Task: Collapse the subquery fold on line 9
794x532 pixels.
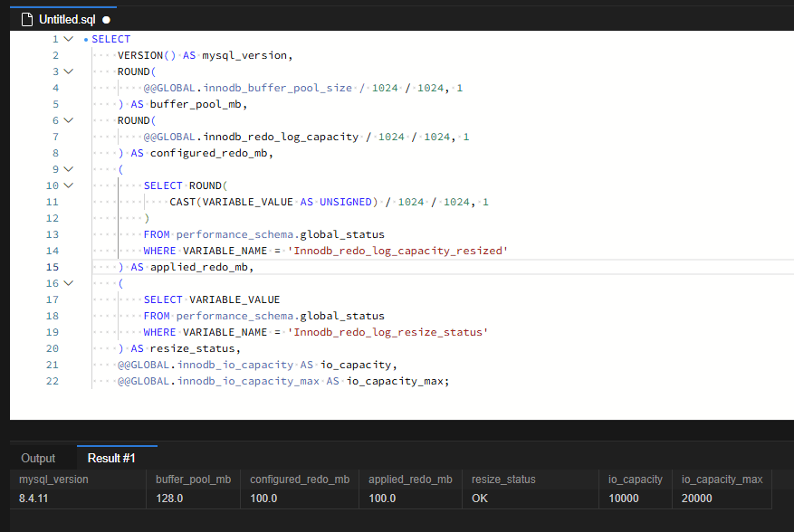Action: coord(69,169)
